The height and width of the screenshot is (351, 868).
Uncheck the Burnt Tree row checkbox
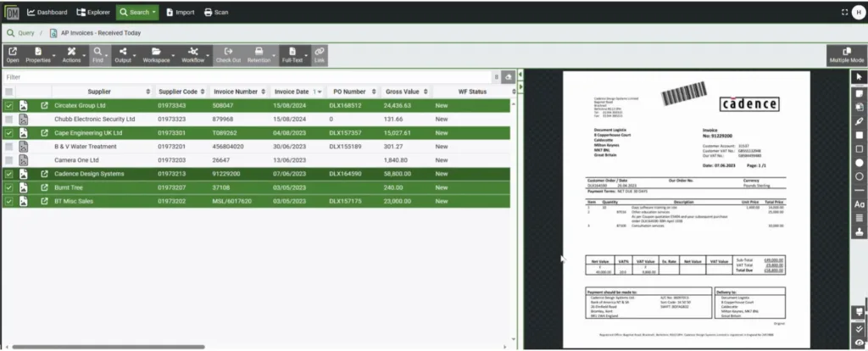click(8, 187)
